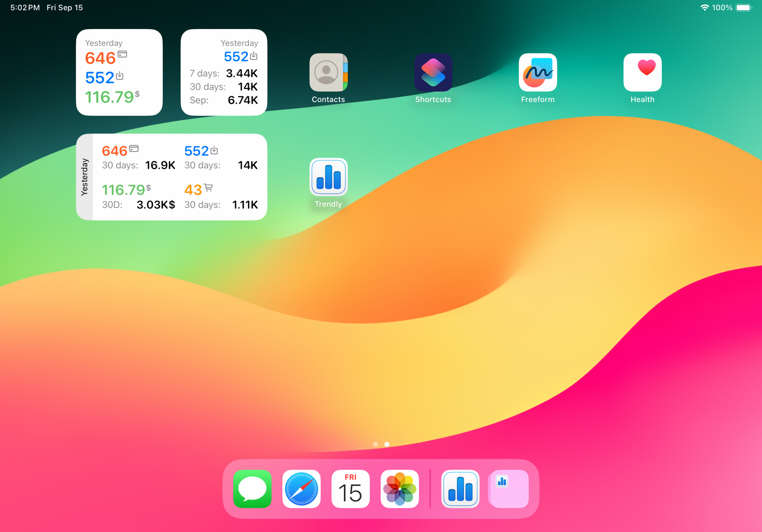Image resolution: width=762 pixels, height=532 pixels.
Task: Open Trendly from the home screen
Action: (328, 177)
